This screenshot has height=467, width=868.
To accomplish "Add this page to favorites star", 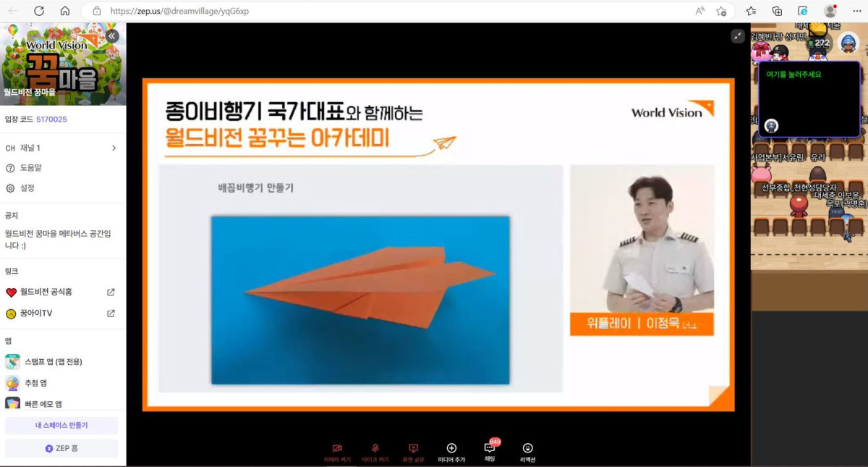I will coord(721,11).
